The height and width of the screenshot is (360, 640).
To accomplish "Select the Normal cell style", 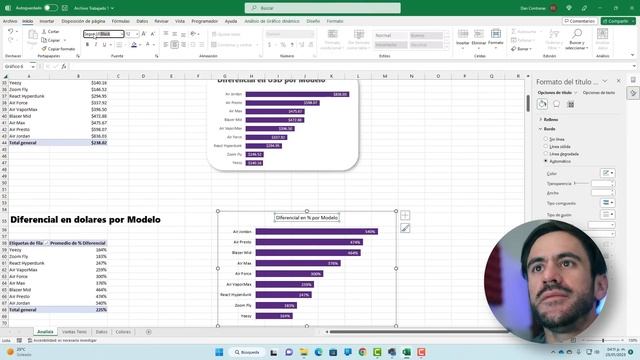I will click(390, 36).
